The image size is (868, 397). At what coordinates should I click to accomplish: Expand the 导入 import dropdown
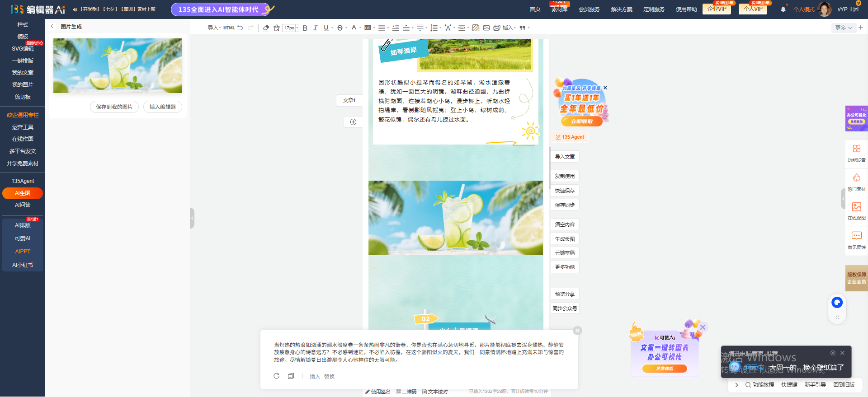[214, 28]
